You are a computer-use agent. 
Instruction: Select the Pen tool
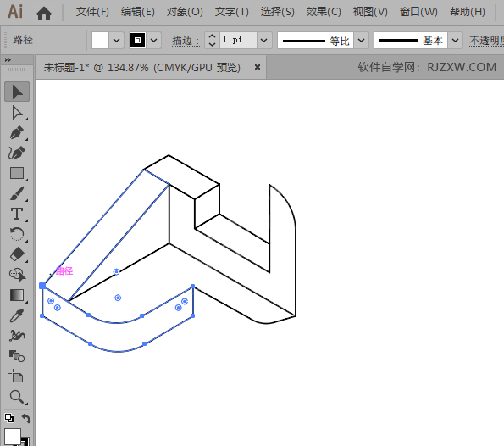(x=17, y=132)
